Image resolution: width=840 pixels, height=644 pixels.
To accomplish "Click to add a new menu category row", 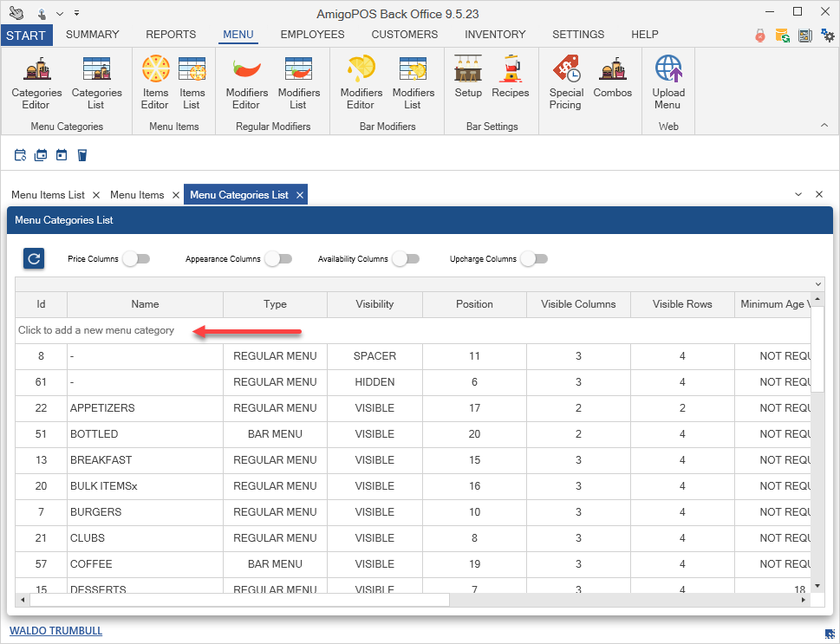I will (x=96, y=330).
